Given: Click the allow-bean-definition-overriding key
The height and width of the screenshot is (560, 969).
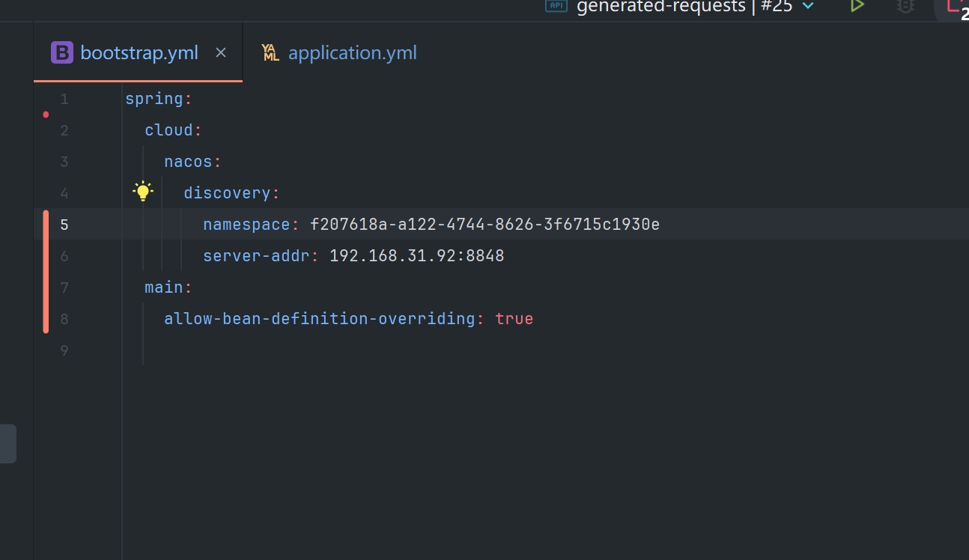Looking at the screenshot, I should [x=319, y=319].
